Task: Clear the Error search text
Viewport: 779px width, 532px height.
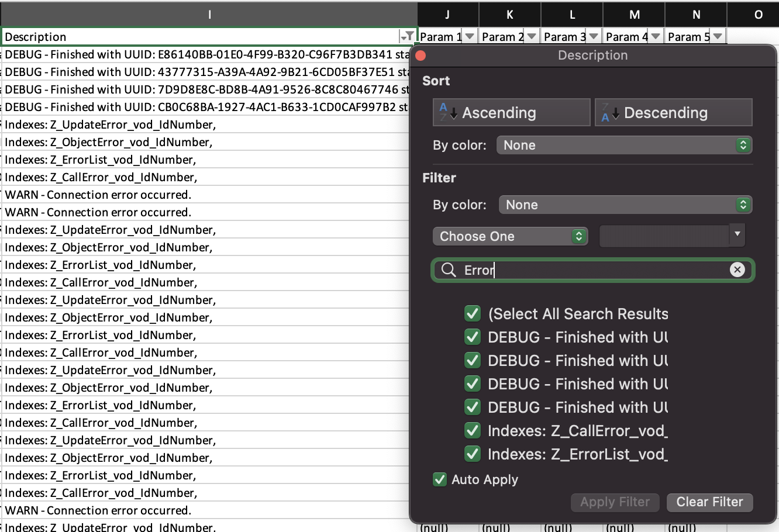Action: coord(737,270)
